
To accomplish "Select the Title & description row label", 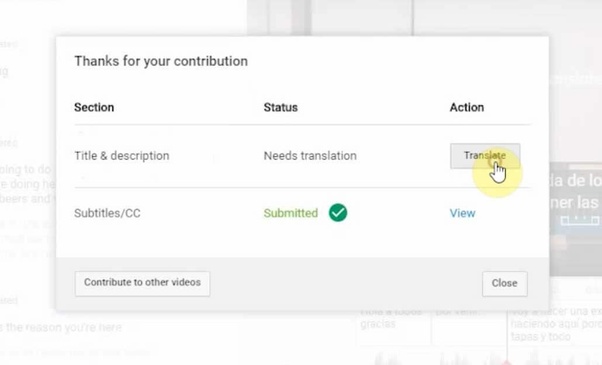I will tap(122, 156).
